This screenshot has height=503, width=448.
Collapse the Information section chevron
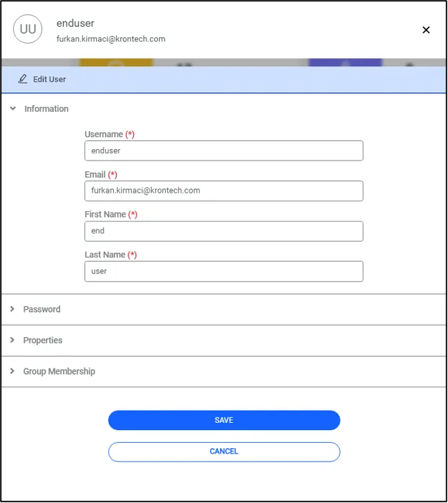pos(13,108)
